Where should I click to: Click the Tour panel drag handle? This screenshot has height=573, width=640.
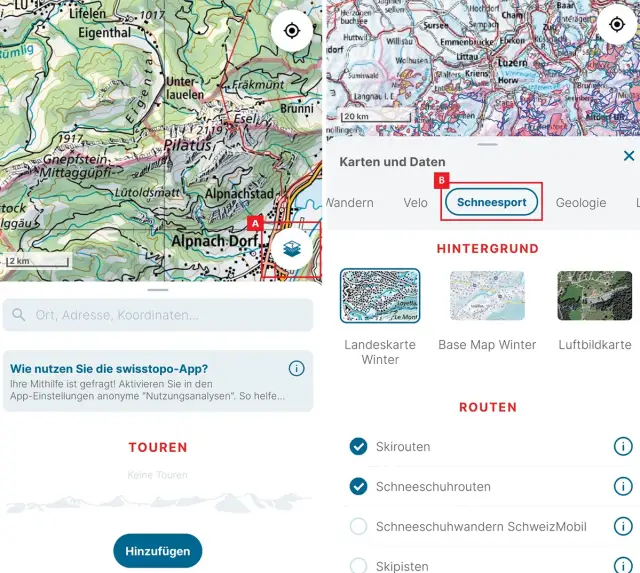pos(158,290)
